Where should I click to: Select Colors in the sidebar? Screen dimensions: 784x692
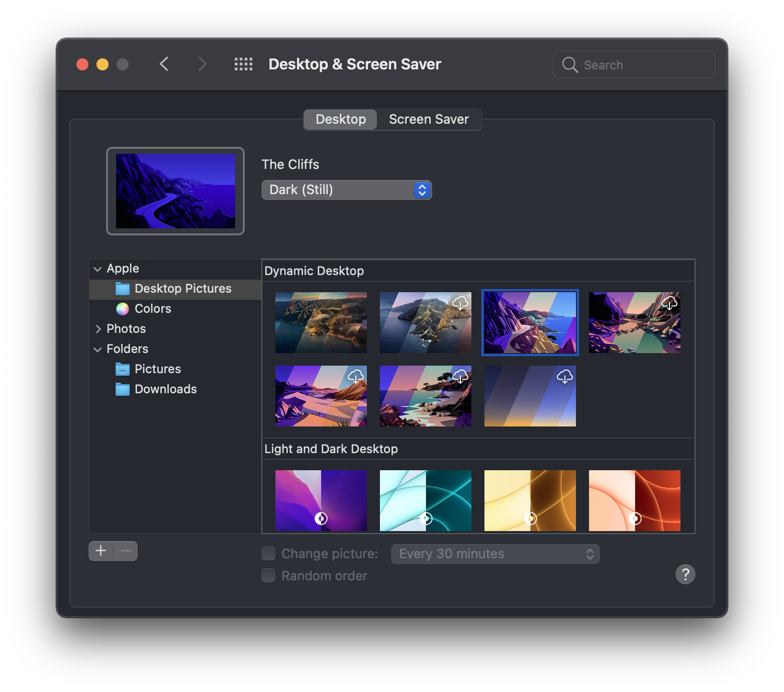click(x=175, y=309)
